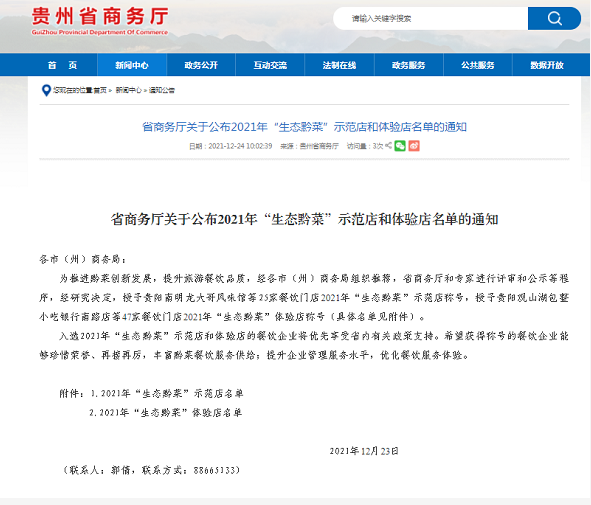Viewport: 591px width, 505px height.
Task: Go to 首页 in the breadcrumb
Action: pos(100,90)
